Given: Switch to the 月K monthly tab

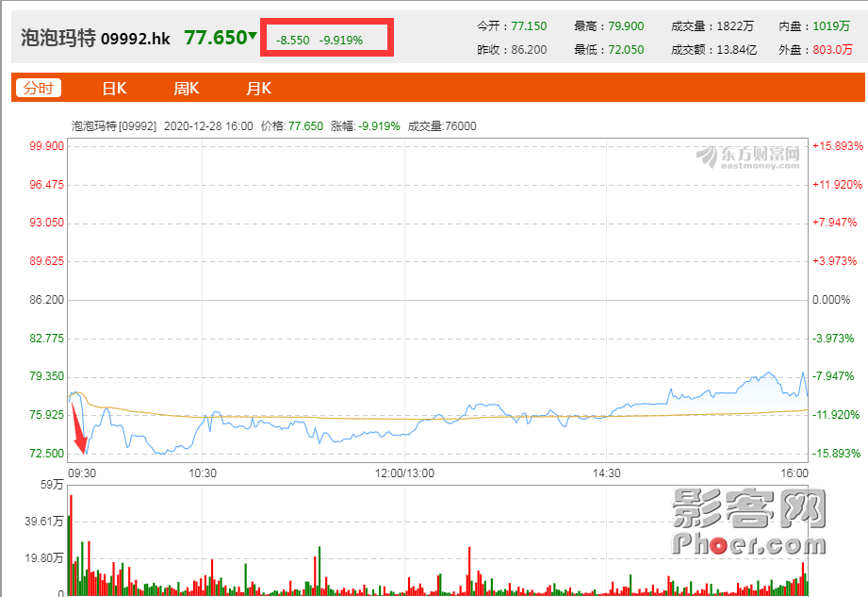Looking at the screenshot, I should pos(258,89).
